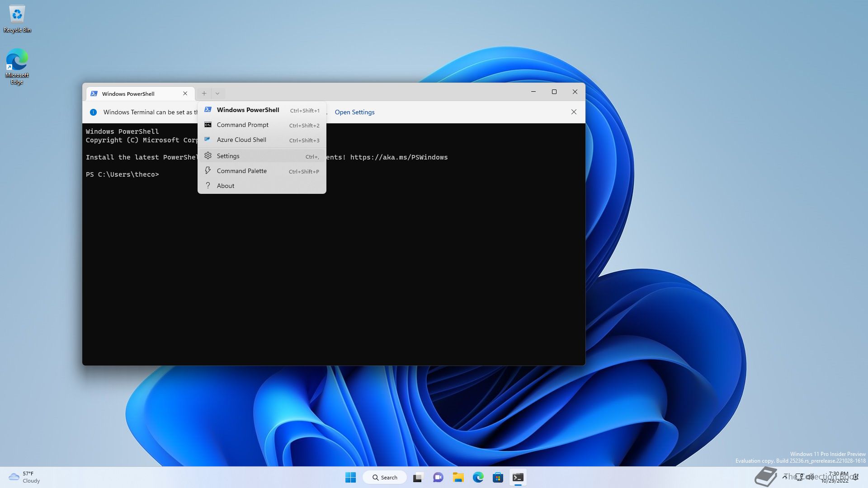868x488 pixels.
Task: Maximize the Windows Terminal window
Action: point(554,92)
